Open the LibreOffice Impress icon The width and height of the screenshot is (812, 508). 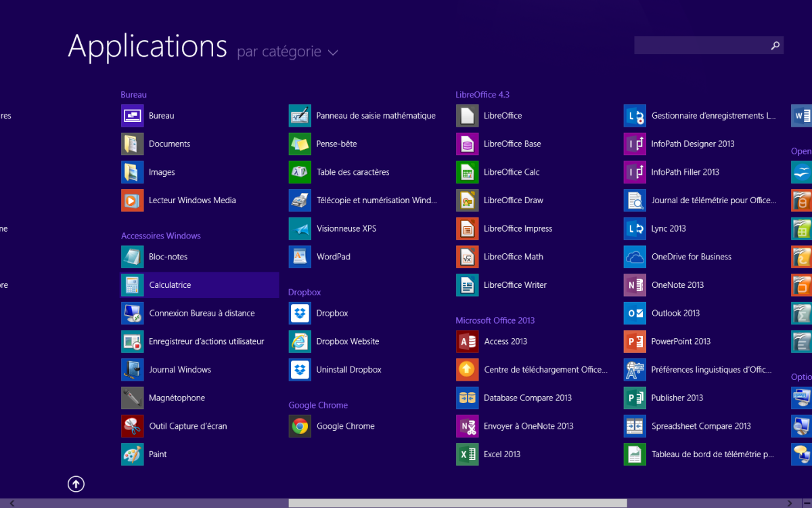pyautogui.click(x=468, y=229)
